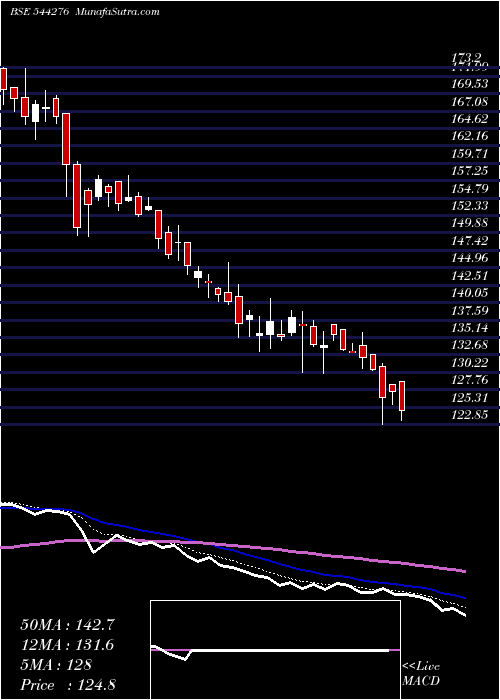Click the '50MA : 142.7' readout
This screenshot has height=700, width=500.
click(67, 625)
